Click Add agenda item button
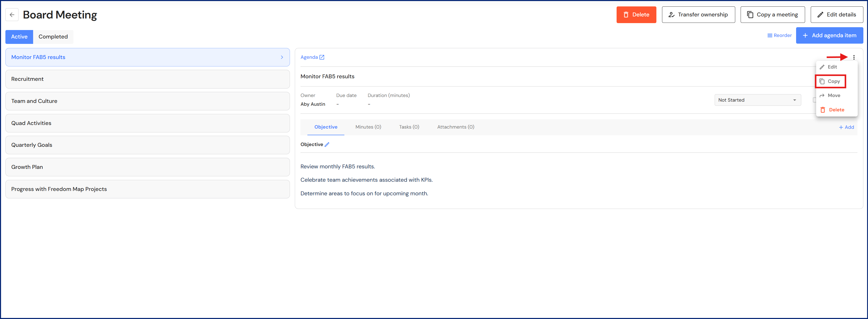The width and height of the screenshot is (868, 319). click(x=829, y=35)
